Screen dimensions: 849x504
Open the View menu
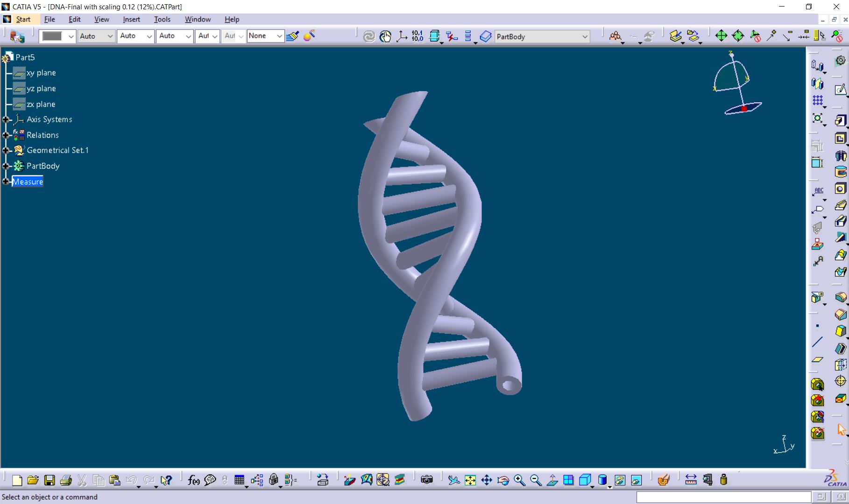(x=101, y=19)
